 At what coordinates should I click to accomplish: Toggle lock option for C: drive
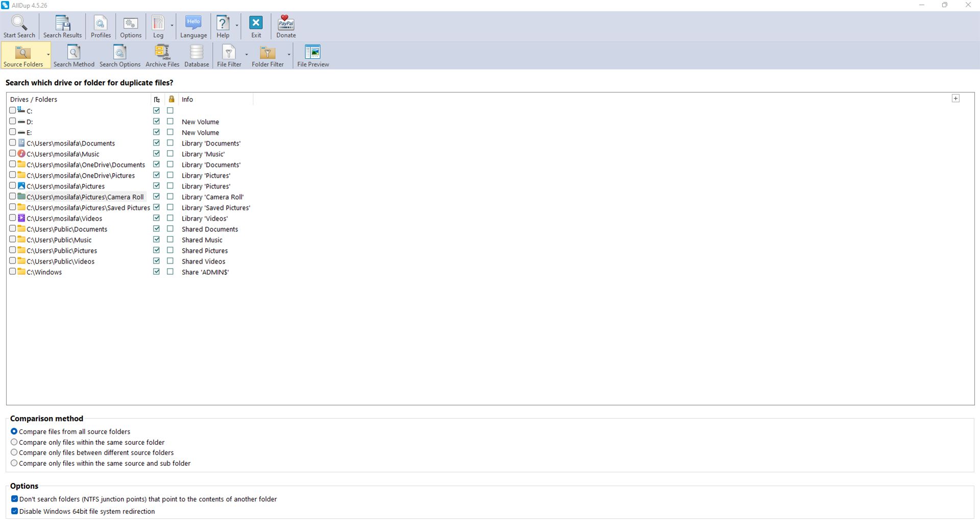tap(170, 110)
